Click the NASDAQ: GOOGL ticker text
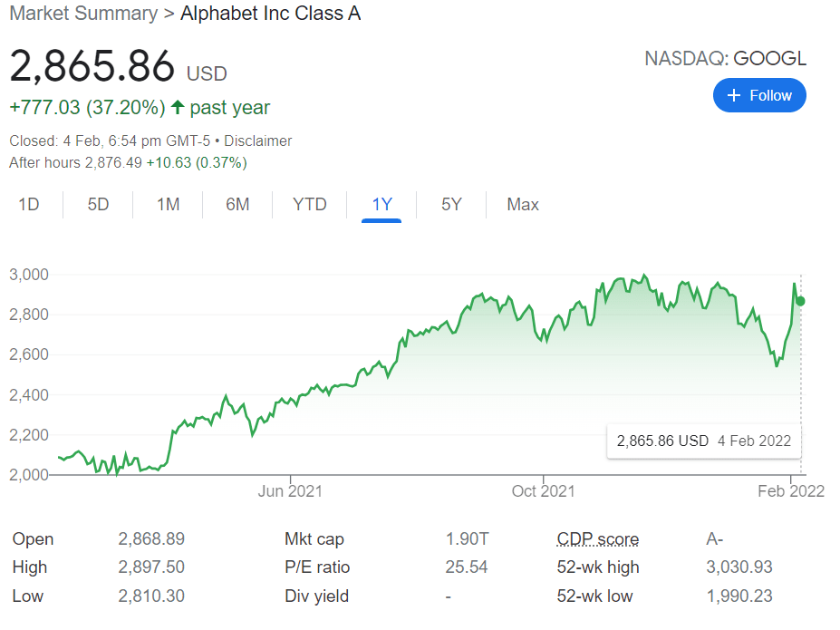Image resolution: width=840 pixels, height=630 pixels. 725,59
